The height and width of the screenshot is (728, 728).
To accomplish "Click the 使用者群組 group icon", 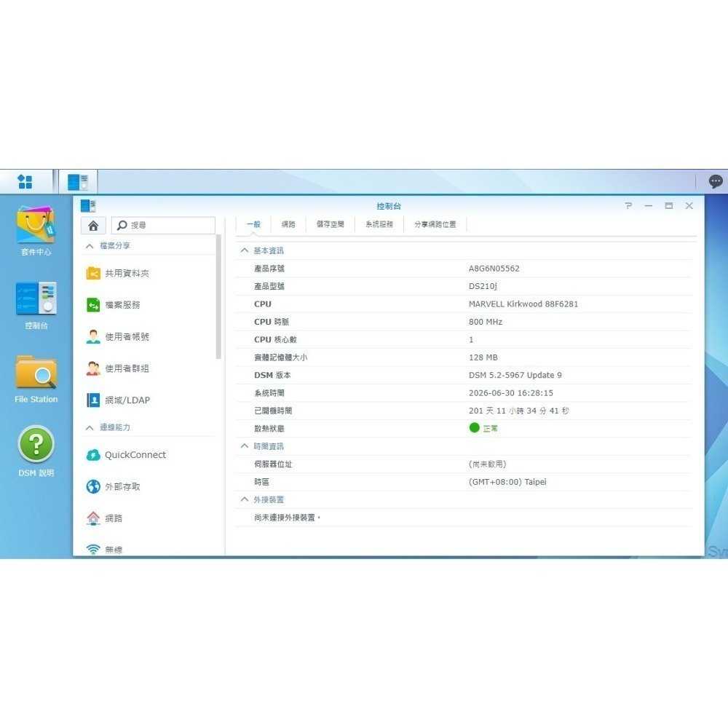I will pos(93,368).
